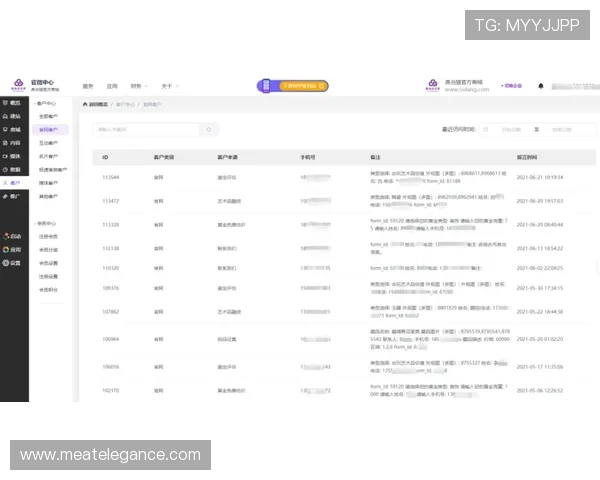Click the start date field of the date range
Image resolution: width=600 pixels, height=480 pixels.
click(x=511, y=129)
